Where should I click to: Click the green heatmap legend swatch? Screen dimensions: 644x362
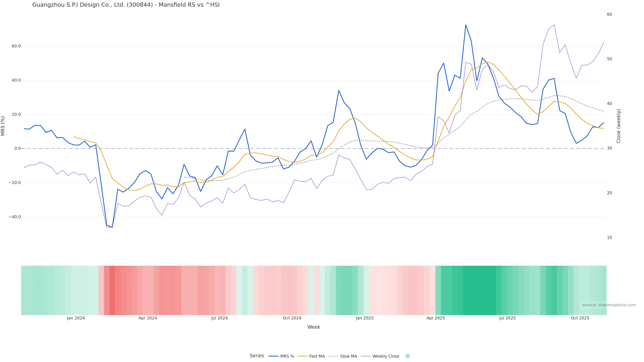coord(408,356)
